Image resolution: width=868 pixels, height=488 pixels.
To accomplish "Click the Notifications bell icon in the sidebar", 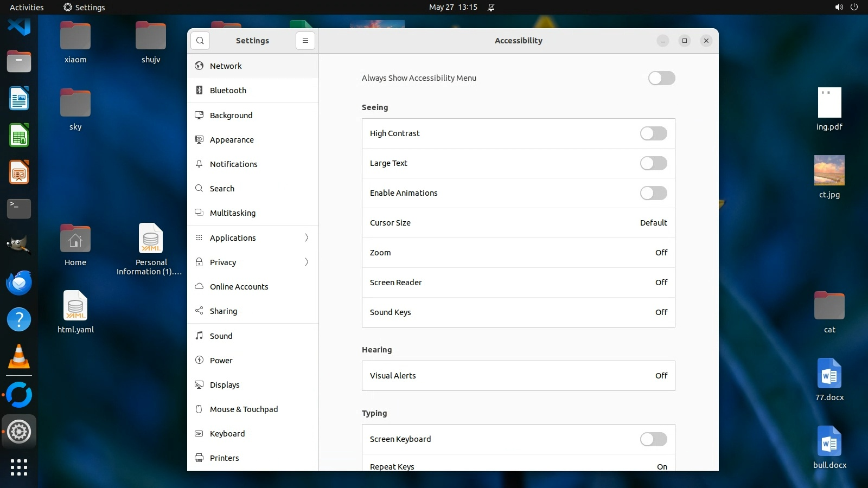I will [199, 164].
